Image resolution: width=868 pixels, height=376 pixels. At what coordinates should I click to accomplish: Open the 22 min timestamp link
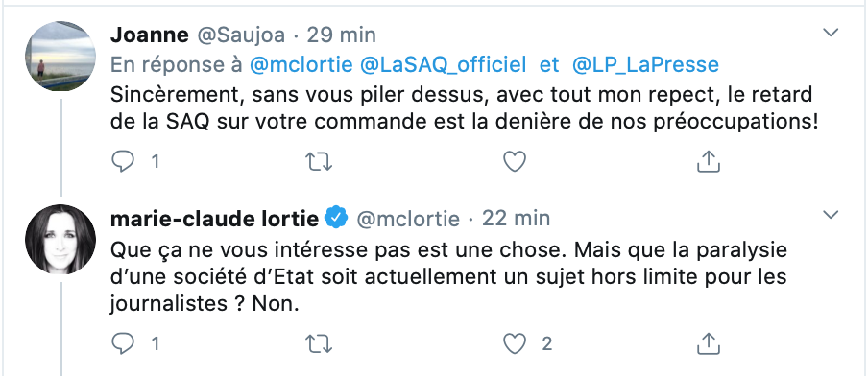pyautogui.click(x=516, y=219)
